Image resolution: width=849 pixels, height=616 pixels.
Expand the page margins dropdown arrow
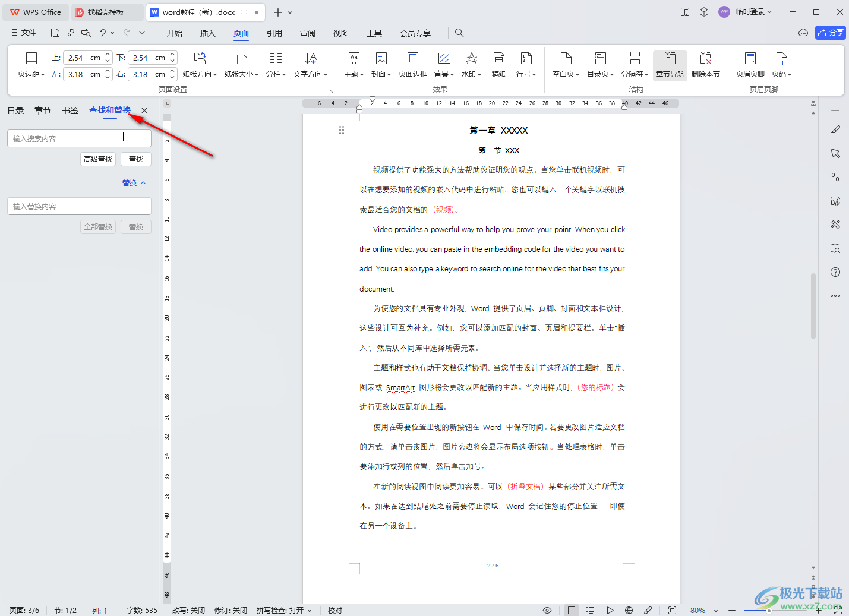tap(43, 74)
